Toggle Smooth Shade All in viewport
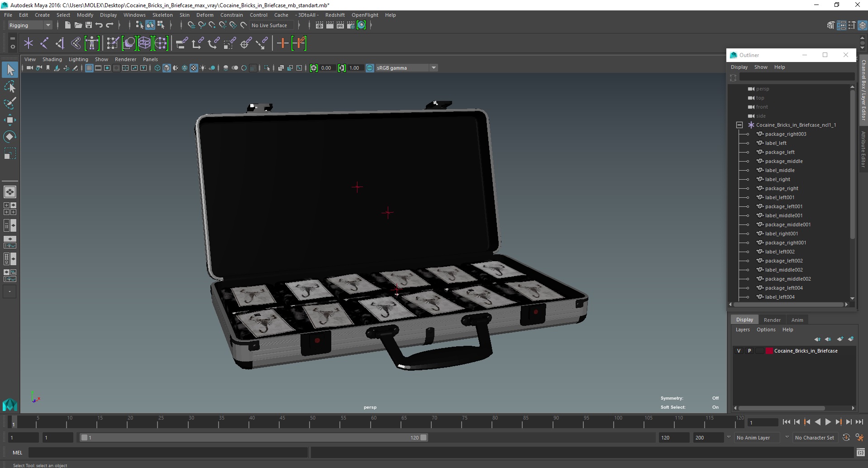This screenshot has height=468, width=868. coord(167,68)
